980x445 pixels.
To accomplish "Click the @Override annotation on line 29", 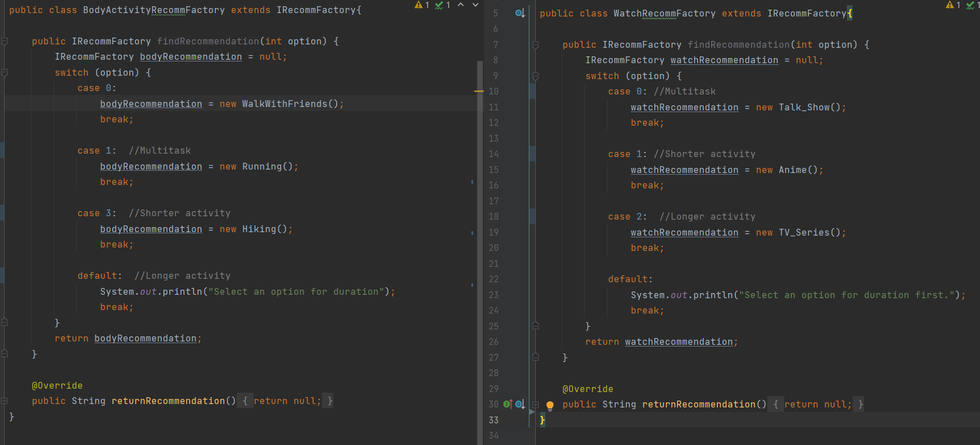I will [x=588, y=389].
